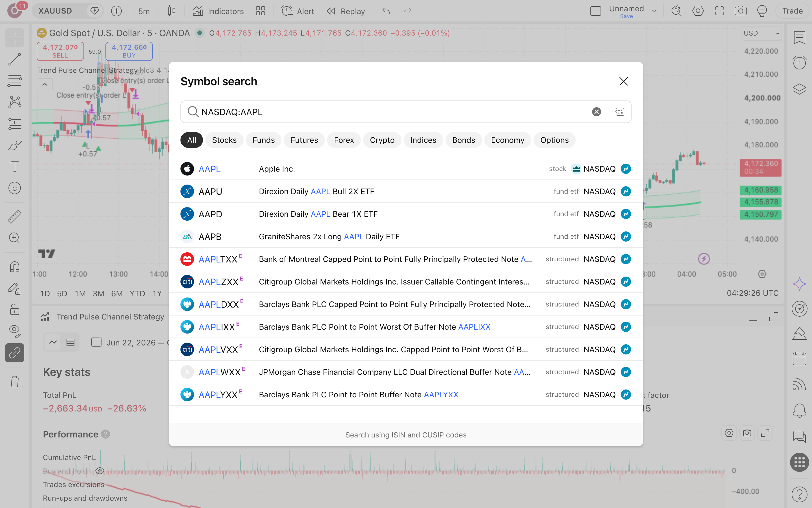The image size is (812, 508).
Task: Select the text annotation tool
Action: [14, 167]
